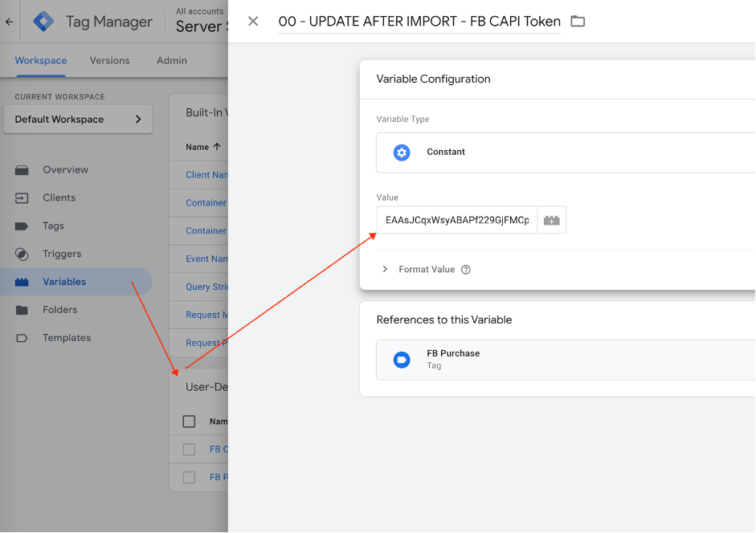The width and height of the screenshot is (756, 533).
Task: Select all user-defined variables checkbox
Action: (190, 421)
